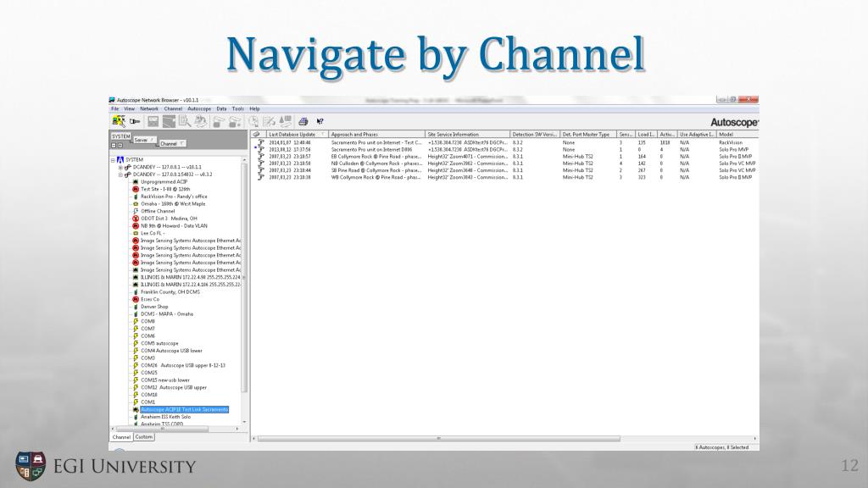The width and height of the screenshot is (868, 488).
Task: Click the context help pointer icon
Action: click(x=320, y=121)
